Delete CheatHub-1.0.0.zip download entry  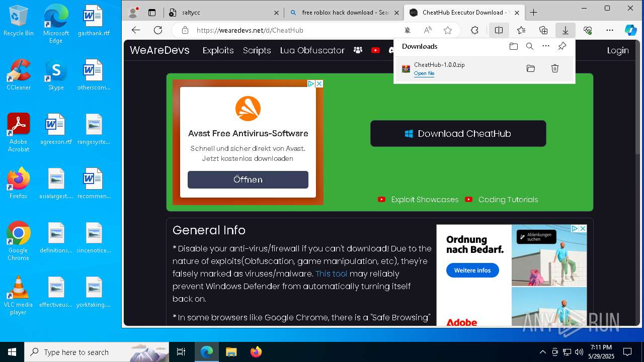click(555, 68)
